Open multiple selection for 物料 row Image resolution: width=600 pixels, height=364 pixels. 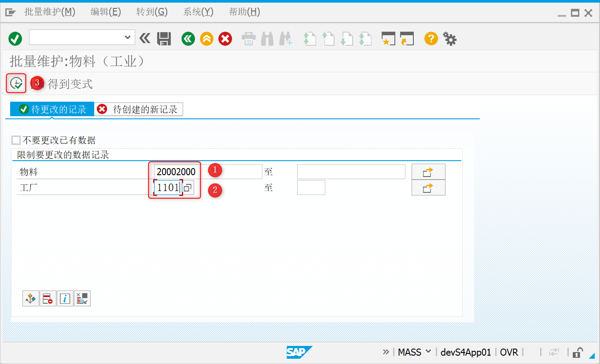point(428,171)
